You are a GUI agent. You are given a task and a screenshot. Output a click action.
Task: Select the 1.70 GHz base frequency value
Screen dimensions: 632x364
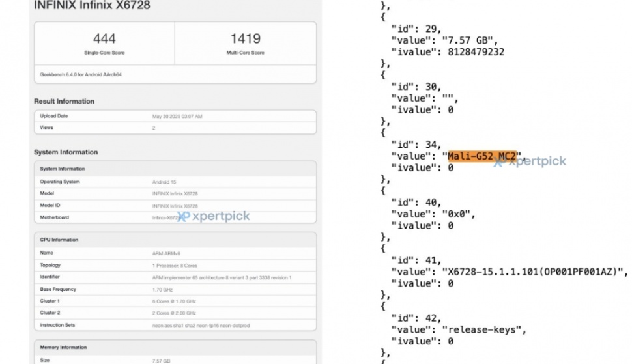click(x=162, y=290)
